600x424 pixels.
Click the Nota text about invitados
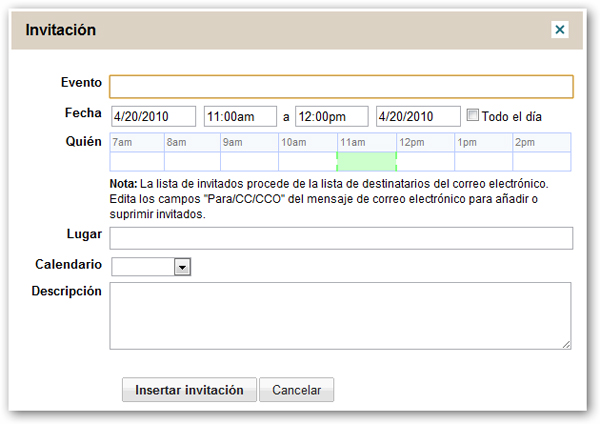coord(329,199)
